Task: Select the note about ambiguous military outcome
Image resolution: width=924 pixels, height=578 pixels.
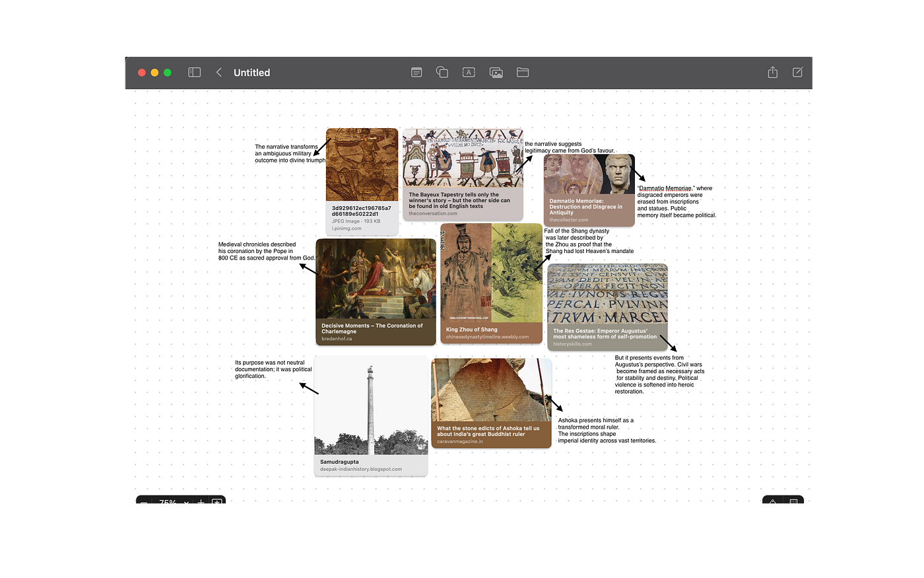Action: (290, 153)
